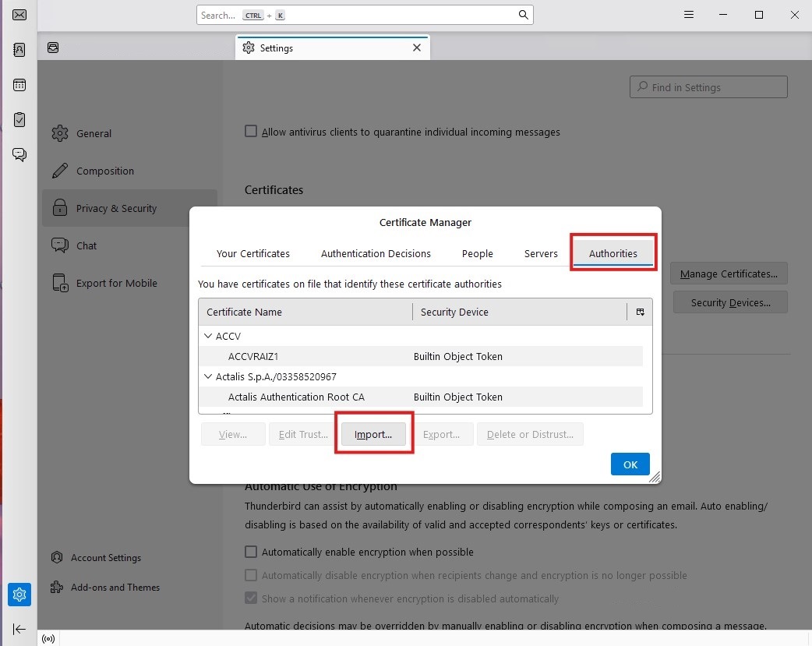Click the General gear icon
This screenshot has width=812, height=646.
coord(60,133)
